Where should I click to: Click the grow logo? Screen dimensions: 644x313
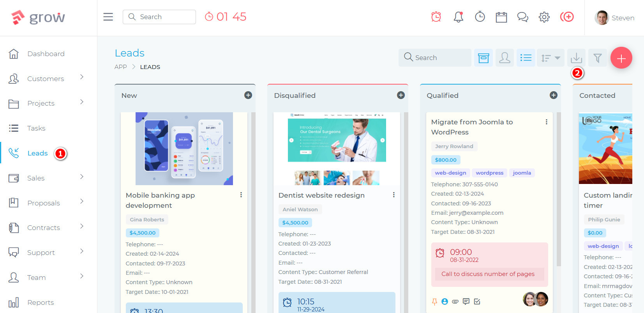(x=38, y=17)
